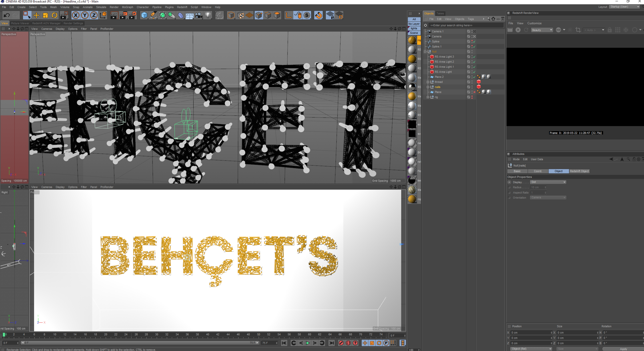Switch to the Coord. tab
644x351 pixels.
[538, 171]
